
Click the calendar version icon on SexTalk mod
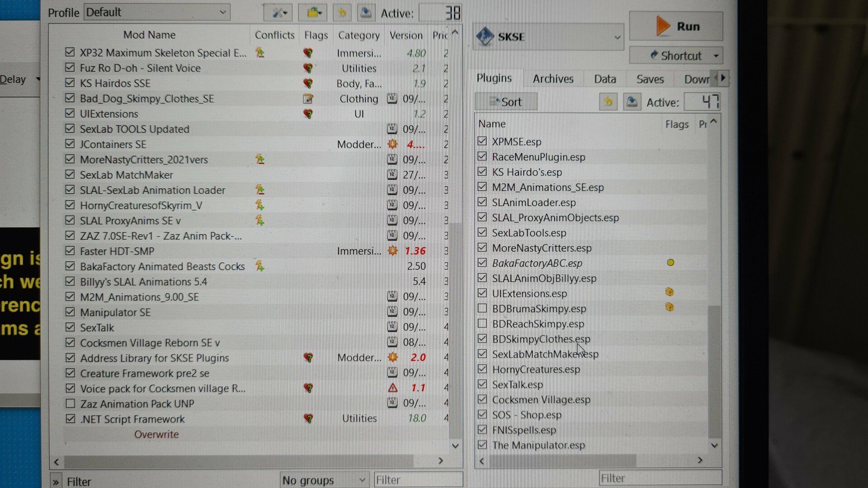(392, 327)
